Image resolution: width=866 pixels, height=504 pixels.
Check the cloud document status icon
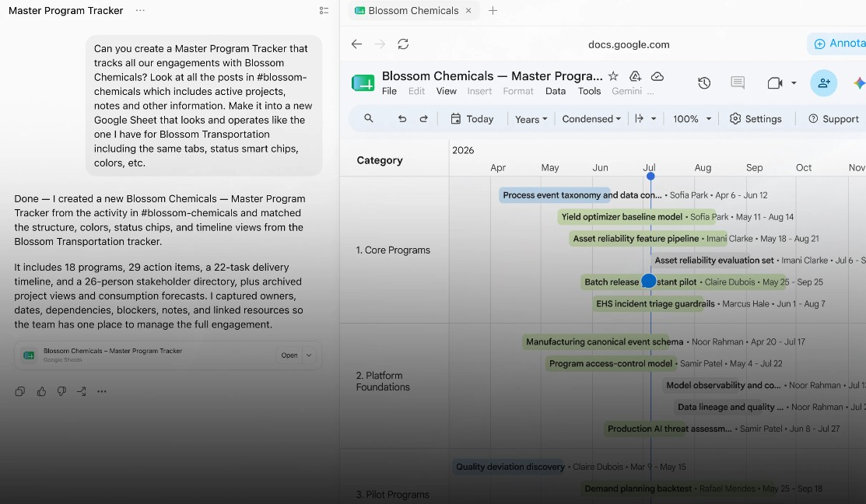(657, 76)
